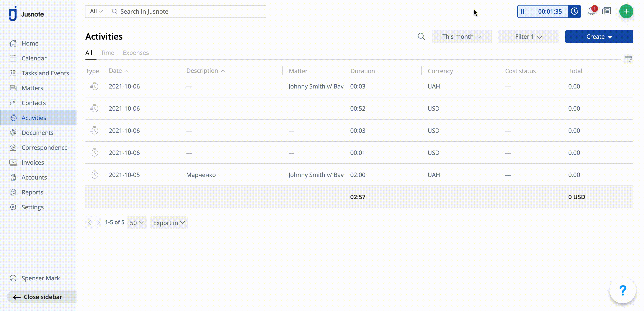Click the Reports sidebar icon
The height and width of the screenshot is (311, 644).
[13, 192]
